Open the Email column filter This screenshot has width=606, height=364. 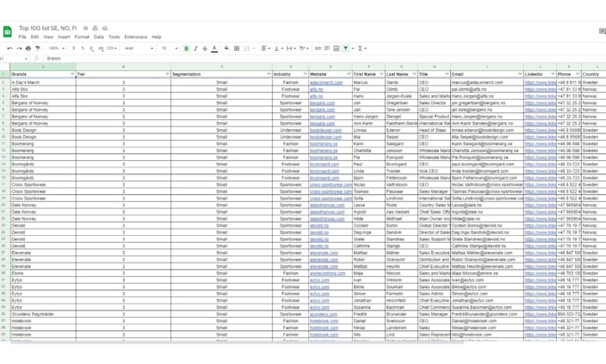pos(520,74)
